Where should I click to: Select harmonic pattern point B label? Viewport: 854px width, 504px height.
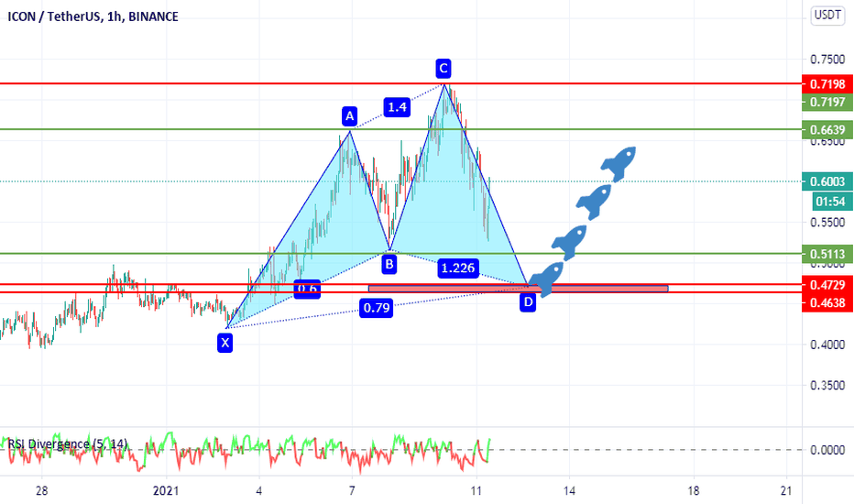click(389, 265)
